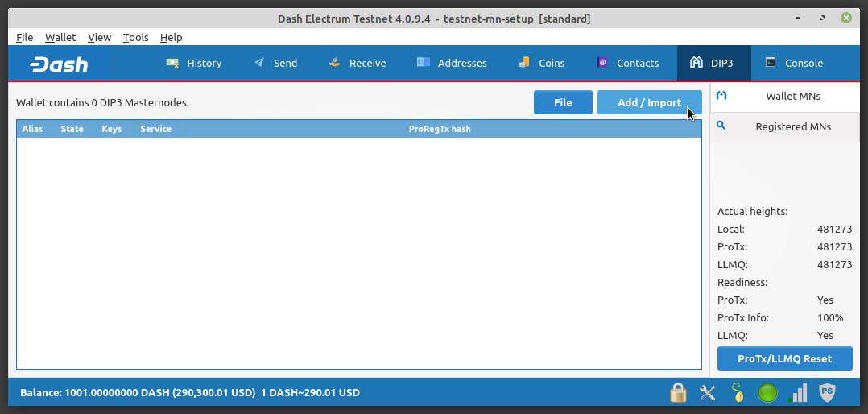868x414 pixels.
Task: Open the Tools menu
Action: 135,37
